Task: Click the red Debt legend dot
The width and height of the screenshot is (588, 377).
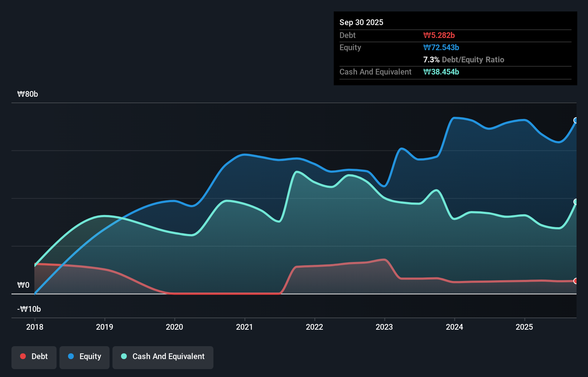Action: click(23, 356)
